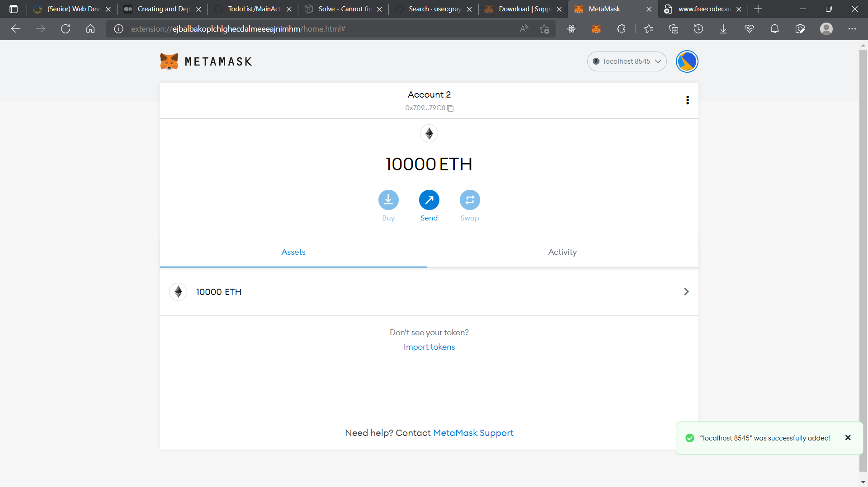
Task: Click the browser performance heart icon
Action: [x=749, y=29]
